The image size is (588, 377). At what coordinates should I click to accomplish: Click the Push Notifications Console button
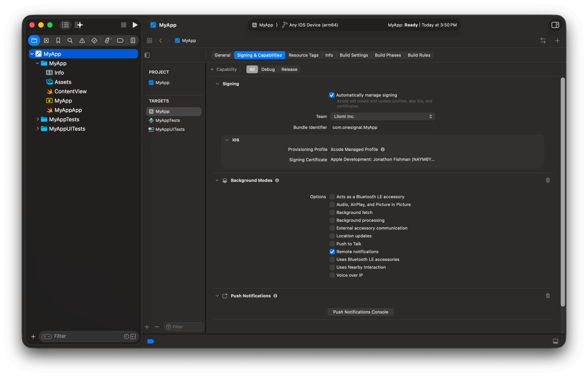[x=360, y=312]
